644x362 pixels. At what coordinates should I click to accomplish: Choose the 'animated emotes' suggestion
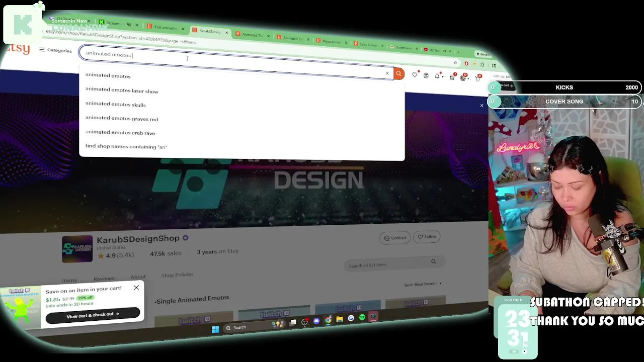point(108,75)
